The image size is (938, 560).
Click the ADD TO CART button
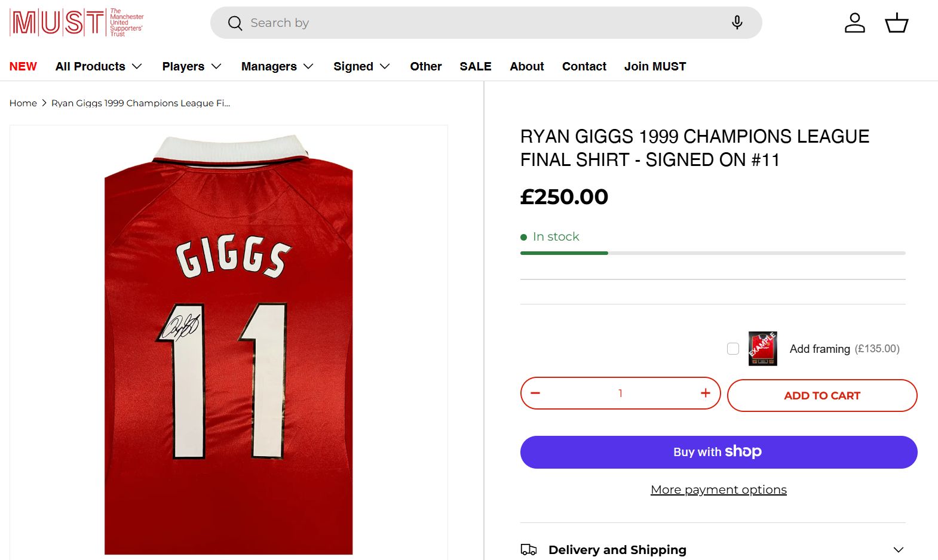pos(821,395)
